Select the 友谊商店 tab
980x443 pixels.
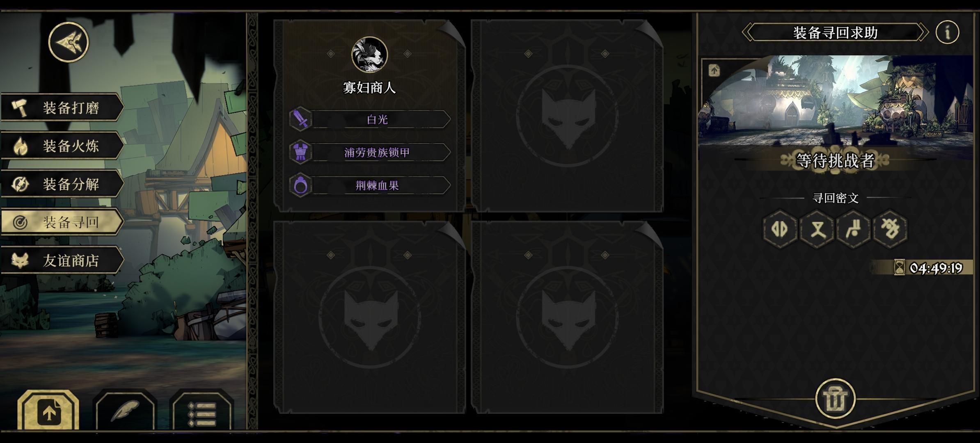[62, 260]
